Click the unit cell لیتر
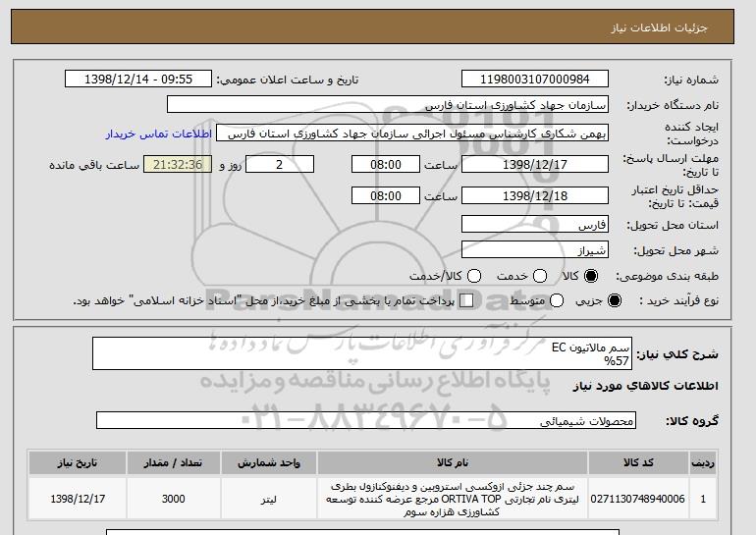756x535 pixels. [x=269, y=499]
